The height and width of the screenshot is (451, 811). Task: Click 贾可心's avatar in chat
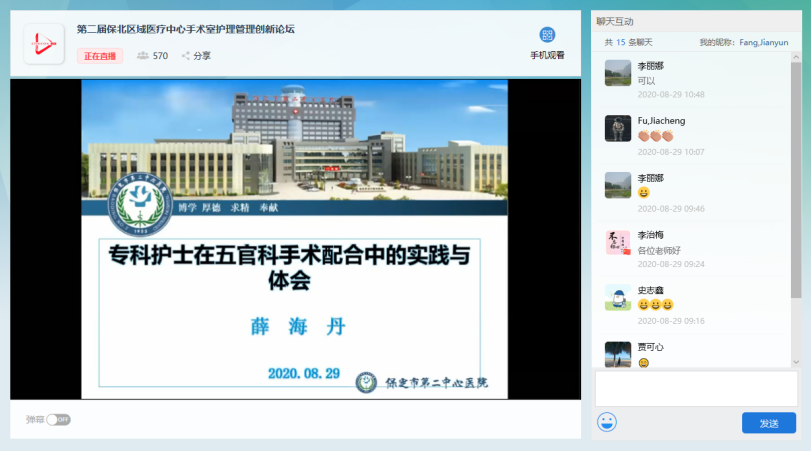[618, 353]
